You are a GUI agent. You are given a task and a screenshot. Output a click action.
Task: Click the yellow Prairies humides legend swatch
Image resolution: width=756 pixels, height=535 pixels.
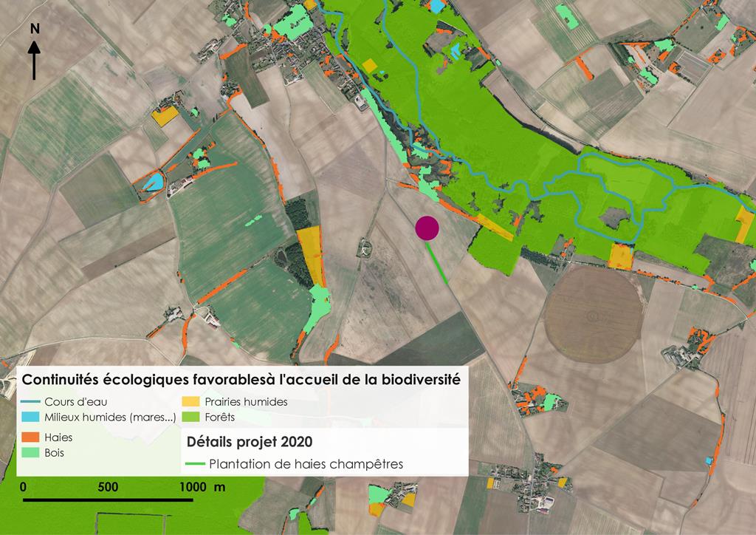(x=191, y=403)
